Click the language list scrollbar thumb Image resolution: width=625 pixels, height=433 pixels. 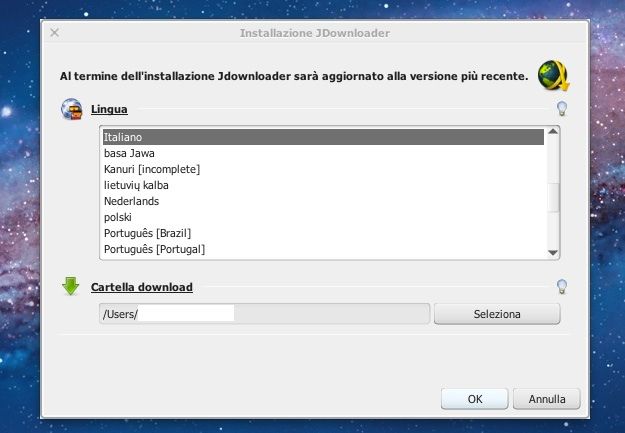[x=553, y=197]
